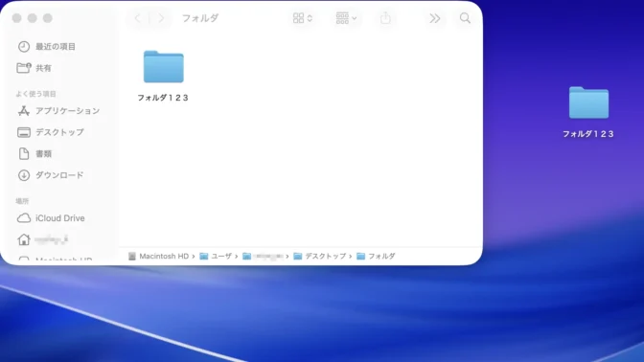Close the Finder window
The width and height of the screenshot is (644, 362).
click(17, 18)
